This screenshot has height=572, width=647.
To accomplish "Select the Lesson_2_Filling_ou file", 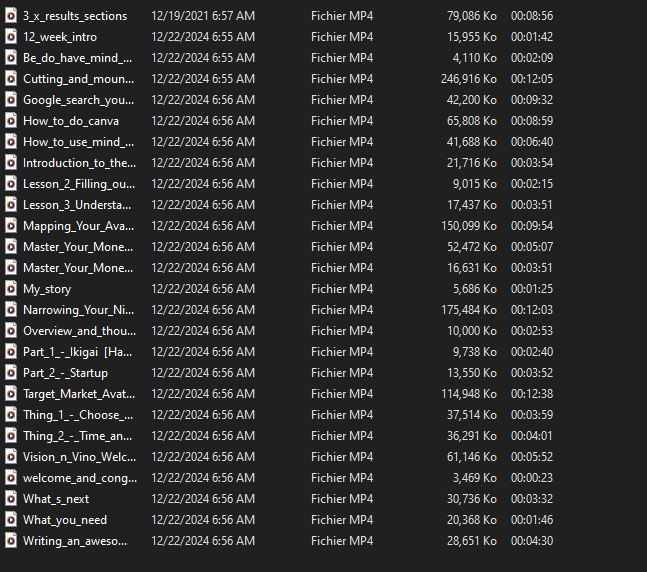I will [78, 184].
